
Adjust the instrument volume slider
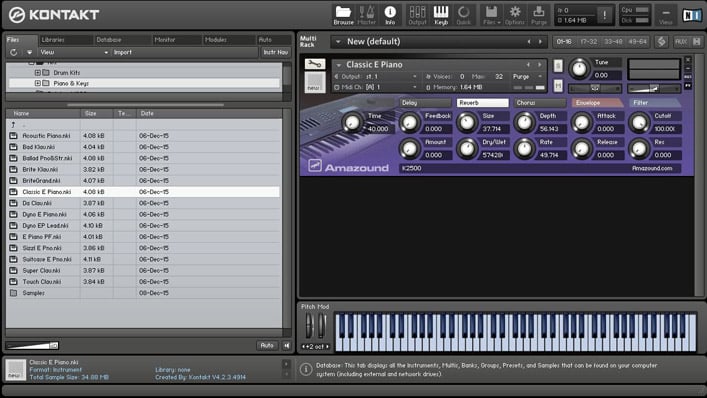click(654, 88)
